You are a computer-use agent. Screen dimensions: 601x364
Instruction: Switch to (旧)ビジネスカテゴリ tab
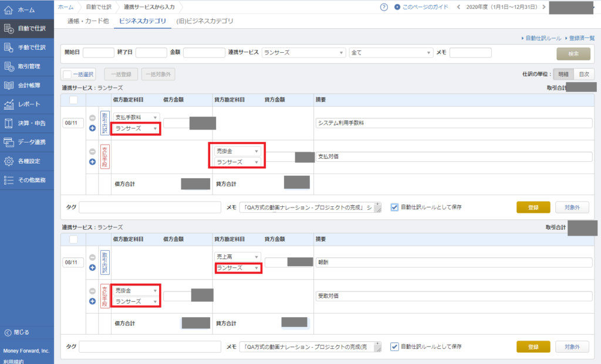(205, 21)
